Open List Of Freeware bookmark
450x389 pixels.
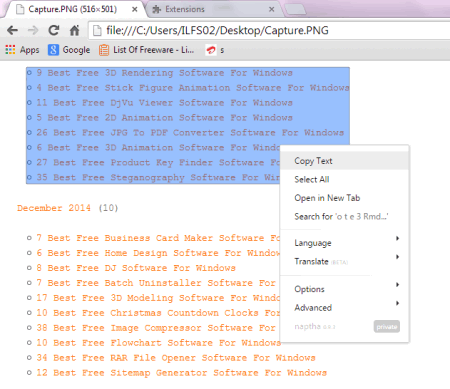click(x=146, y=50)
